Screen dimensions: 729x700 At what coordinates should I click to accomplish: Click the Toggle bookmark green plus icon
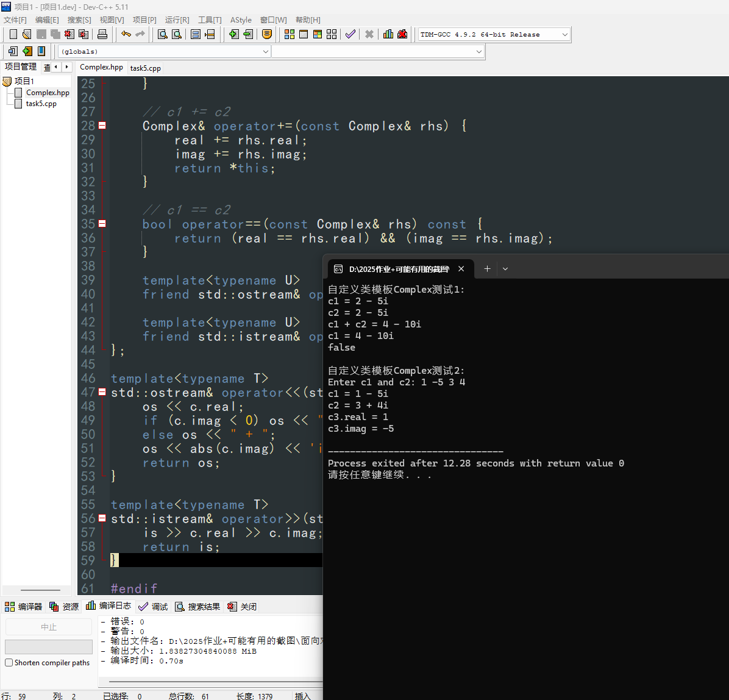[x=27, y=51]
